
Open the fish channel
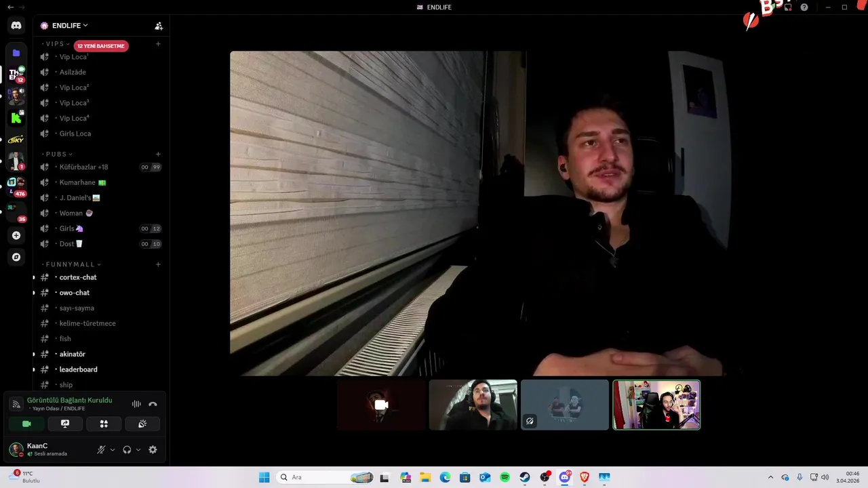click(100, 339)
